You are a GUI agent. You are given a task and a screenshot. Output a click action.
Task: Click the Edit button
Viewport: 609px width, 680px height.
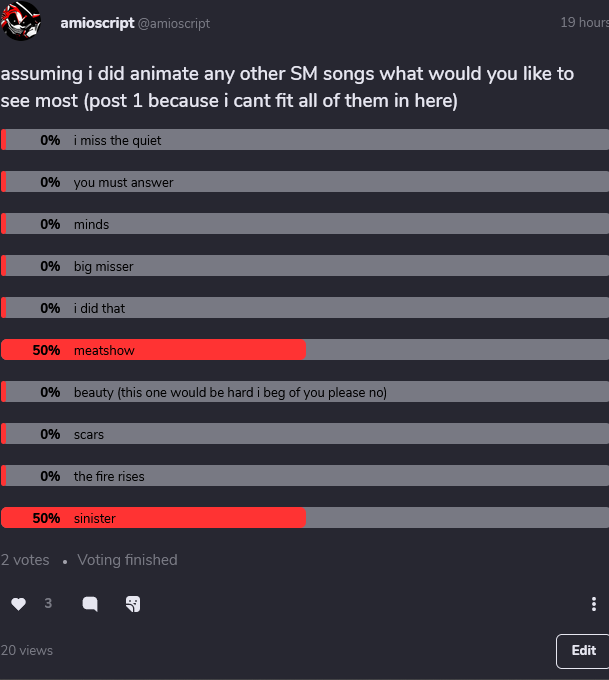(x=583, y=651)
